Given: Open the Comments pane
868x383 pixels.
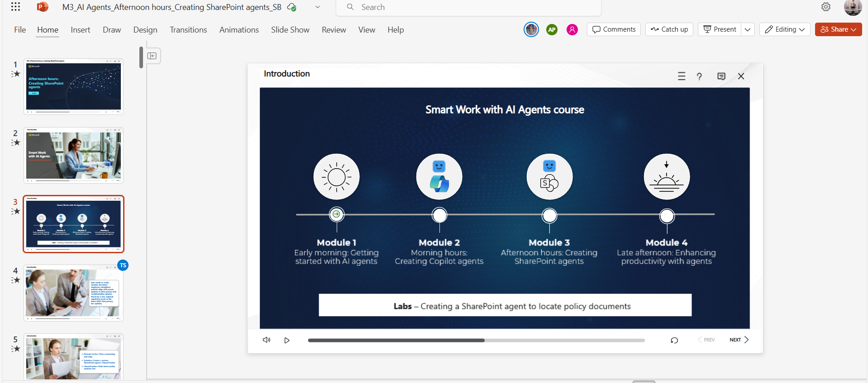Looking at the screenshot, I should 614,29.
